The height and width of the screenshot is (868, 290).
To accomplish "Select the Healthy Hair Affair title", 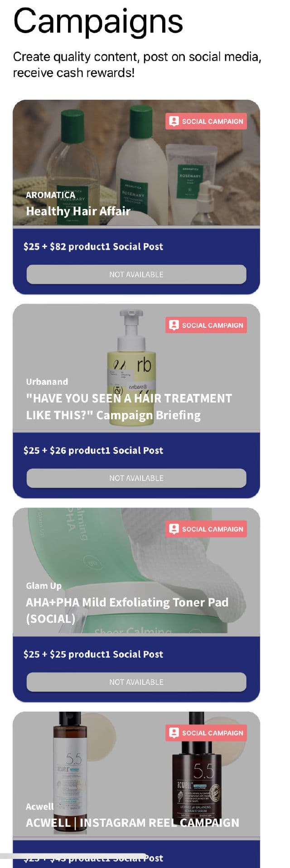I will pos(78,211).
